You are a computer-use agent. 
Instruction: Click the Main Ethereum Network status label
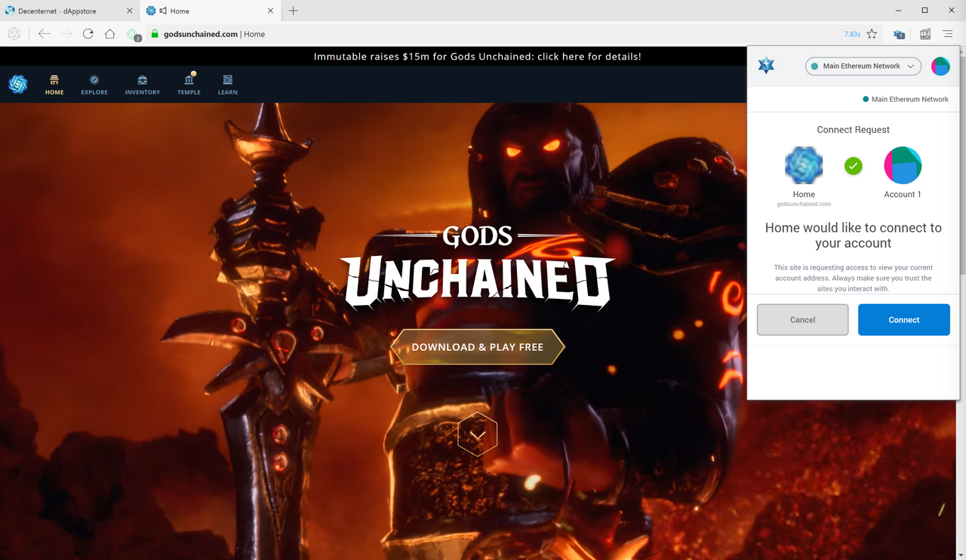(906, 100)
